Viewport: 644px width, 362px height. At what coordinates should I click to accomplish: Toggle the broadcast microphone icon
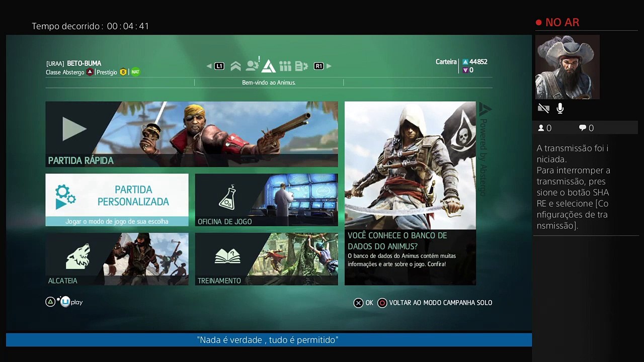coord(560,109)
